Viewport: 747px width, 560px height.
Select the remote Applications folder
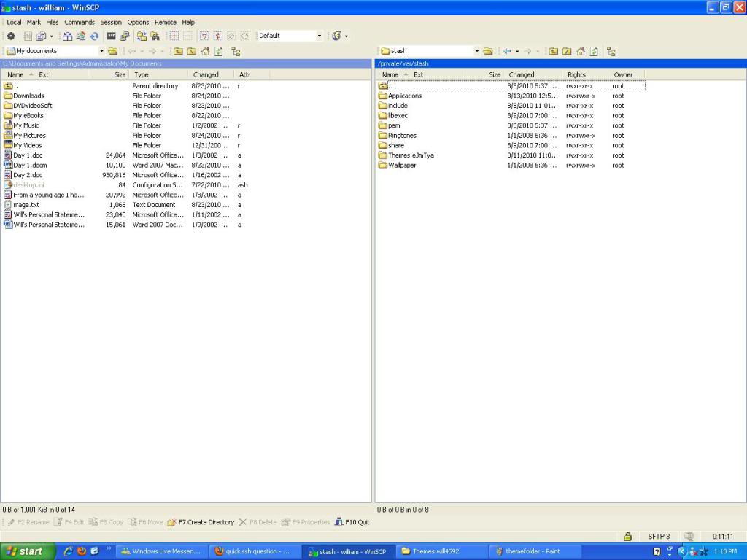point(400,96)
